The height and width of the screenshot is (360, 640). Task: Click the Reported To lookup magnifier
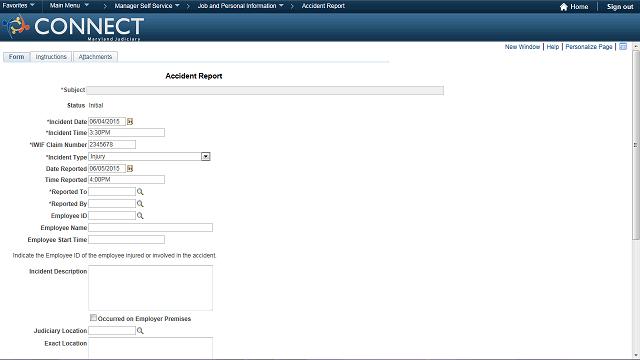140,192
